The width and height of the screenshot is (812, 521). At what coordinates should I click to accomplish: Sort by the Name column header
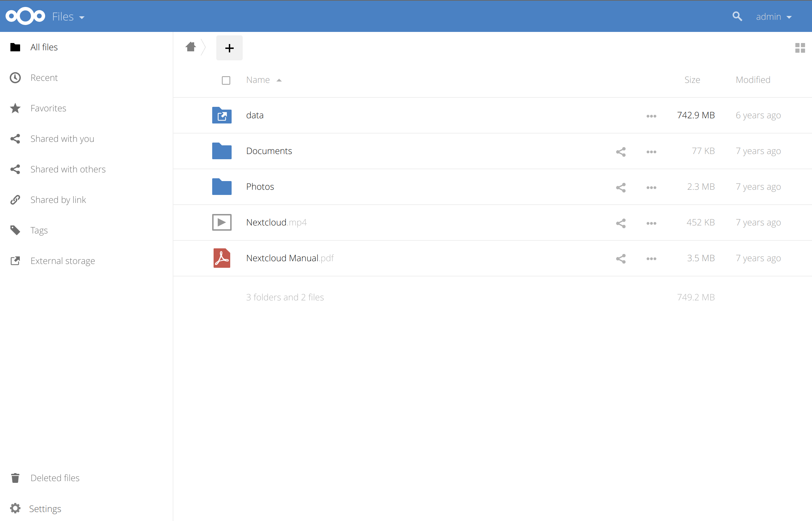tap(258, 80)
